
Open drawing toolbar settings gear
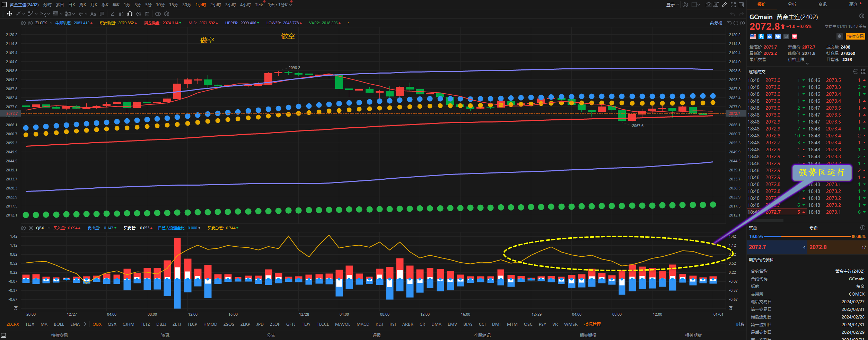pos(167,14)
